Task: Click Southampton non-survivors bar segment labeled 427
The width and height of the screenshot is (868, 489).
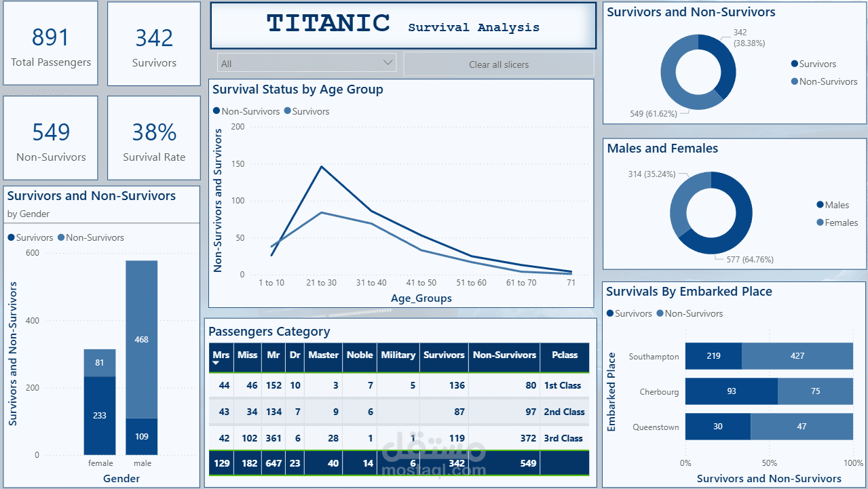Action: [x=797, y=356]
